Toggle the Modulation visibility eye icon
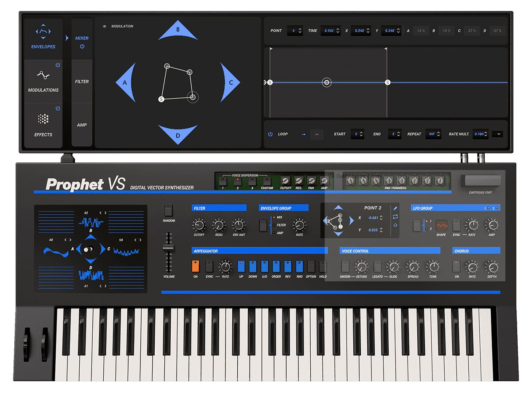 pos(104,26)
